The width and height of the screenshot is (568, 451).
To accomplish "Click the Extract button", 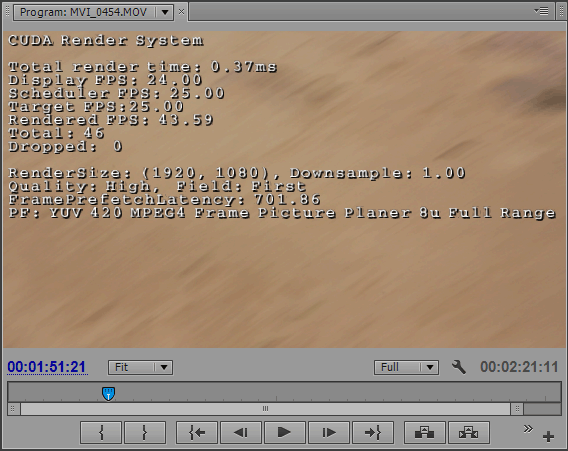I will click(x=469, y=433).
